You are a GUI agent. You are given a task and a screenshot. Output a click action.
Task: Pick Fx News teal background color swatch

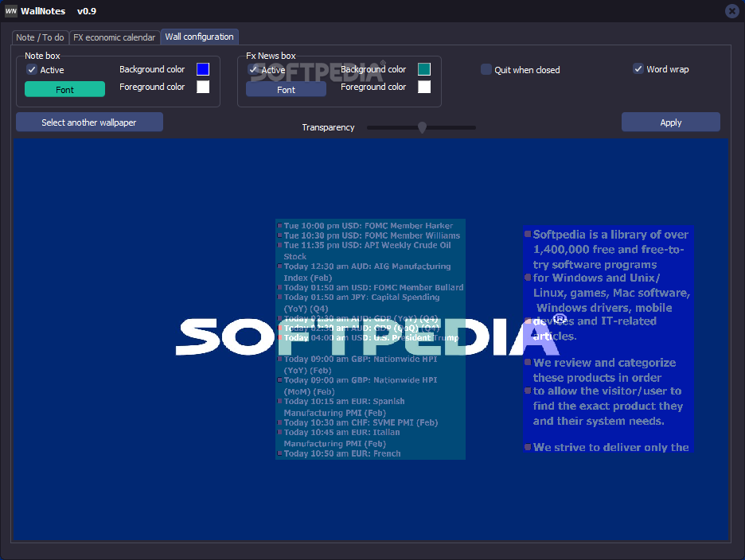point(424,69)
